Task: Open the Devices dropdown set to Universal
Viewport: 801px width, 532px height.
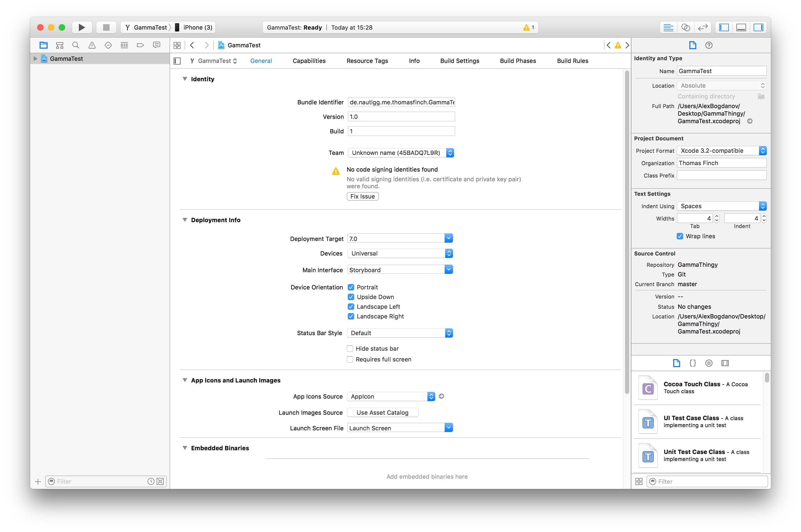Action: [400, 253]
